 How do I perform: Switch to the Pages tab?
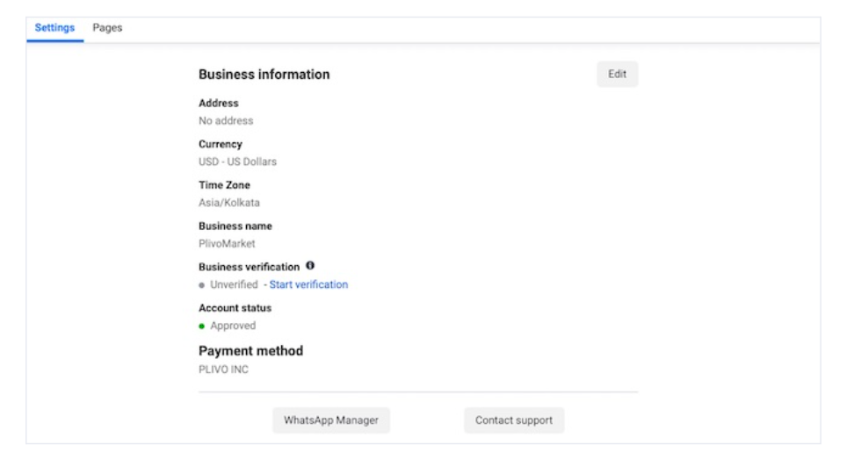coord(107,28)
